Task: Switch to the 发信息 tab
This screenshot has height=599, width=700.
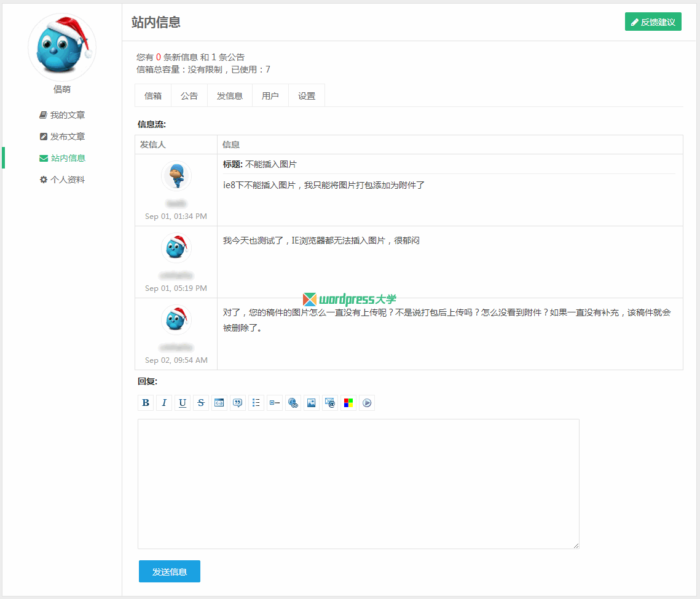Action: coord(229,95)
